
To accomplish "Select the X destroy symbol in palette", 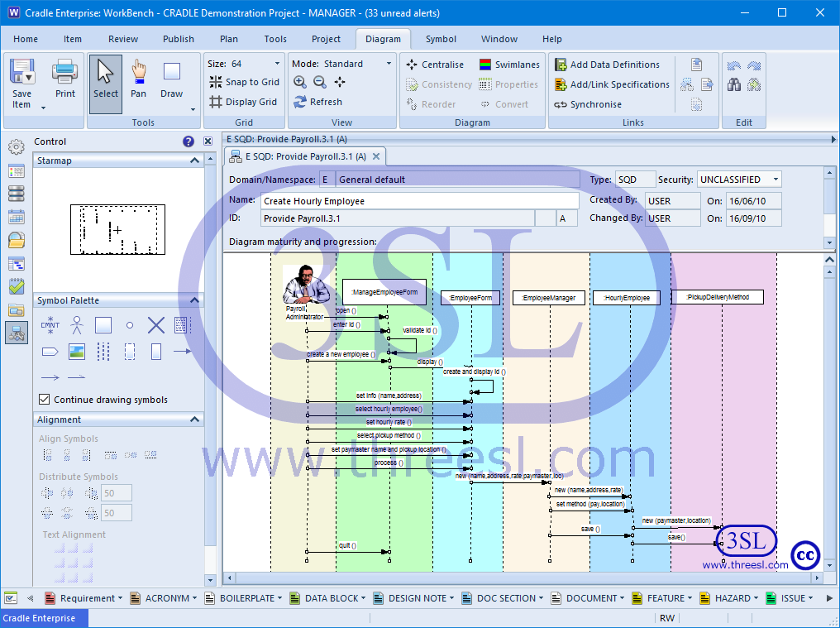I will coord(156,325).
